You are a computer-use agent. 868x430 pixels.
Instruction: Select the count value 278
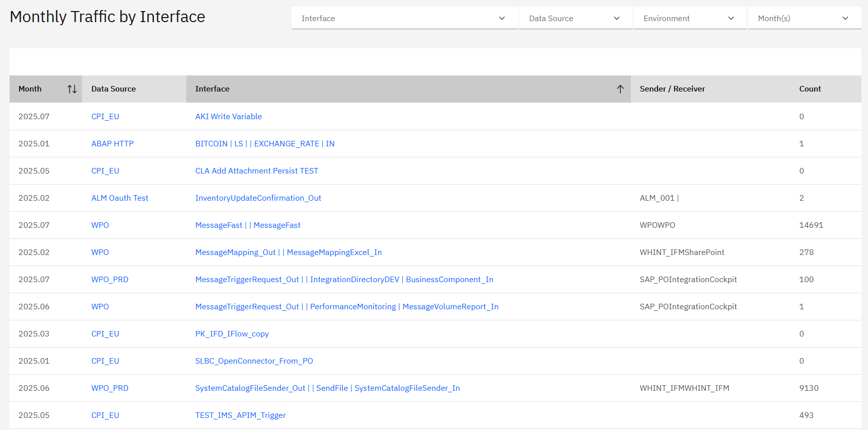point(806,252)
